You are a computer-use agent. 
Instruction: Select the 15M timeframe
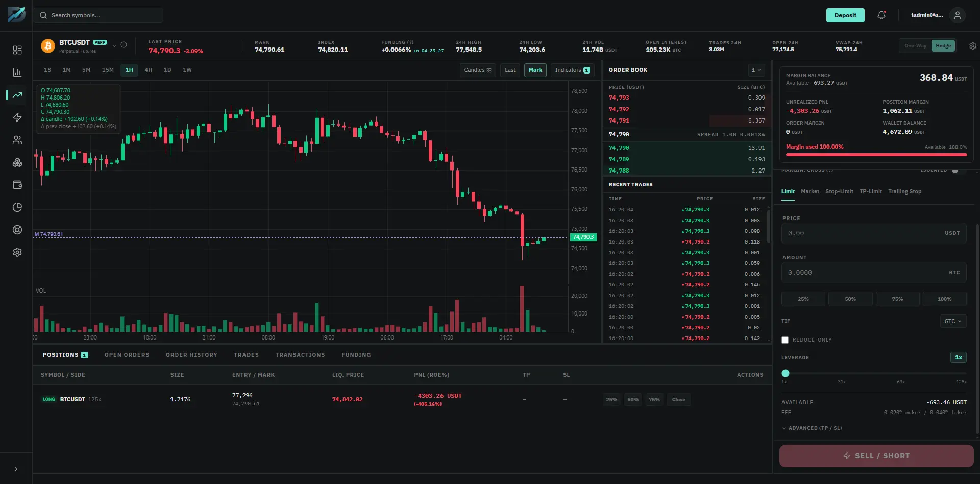point(108,70)
